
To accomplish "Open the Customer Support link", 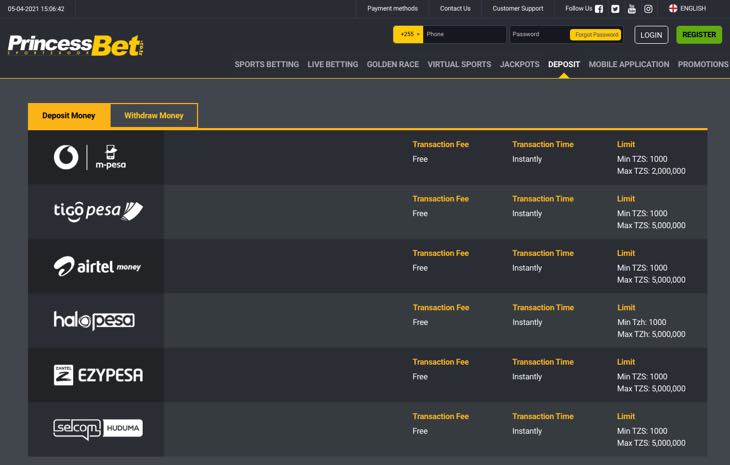I will 518,8.
